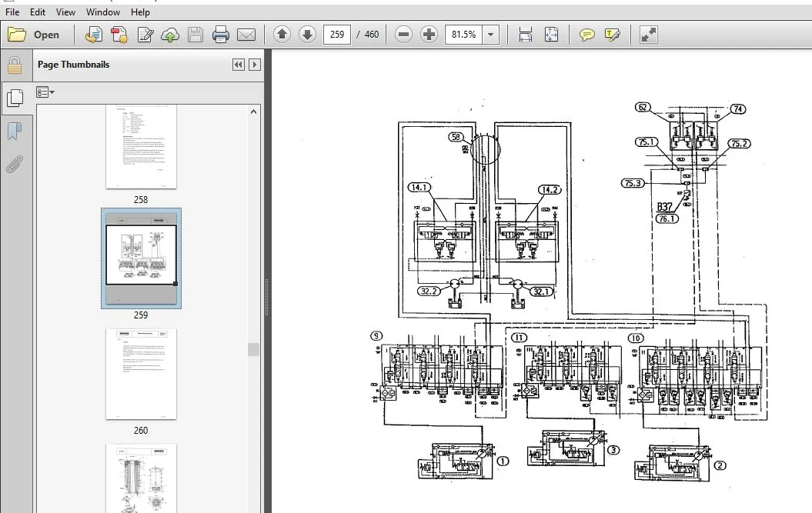Open the zoom level dropdown arrow
This screenshot has height=513, width=812.
(x=490, y=35)
